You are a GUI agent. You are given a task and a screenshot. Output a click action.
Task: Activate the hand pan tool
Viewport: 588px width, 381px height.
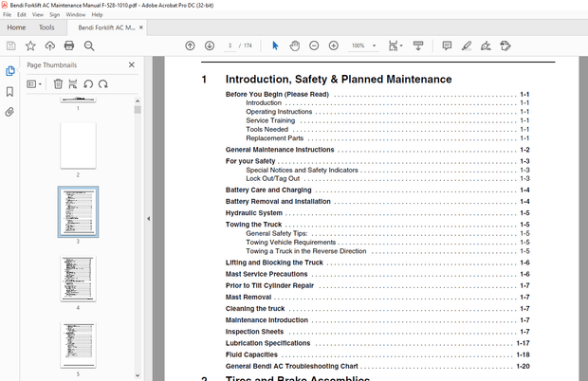pyautogui.click(x=295, y=45)
